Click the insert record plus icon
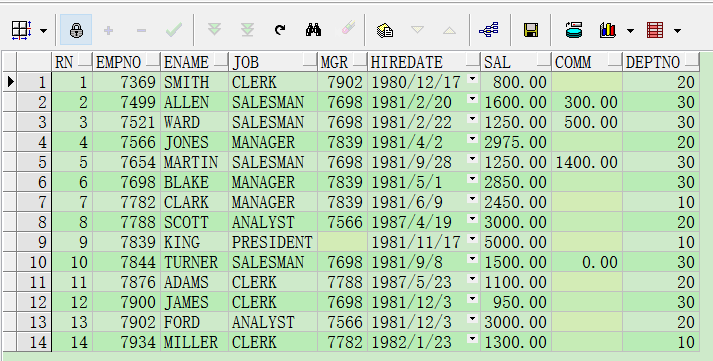 tap(108, 30)
